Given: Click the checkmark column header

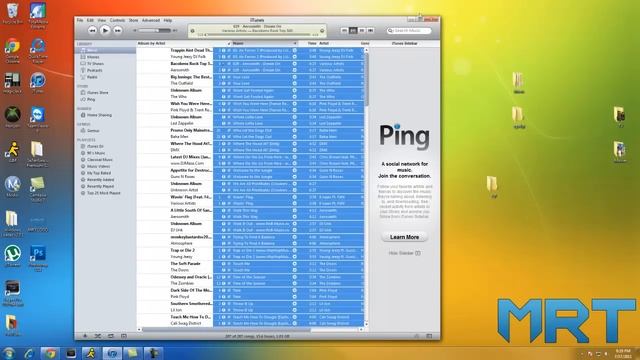Looking at the screenshot, I should click(x=229, y=43).
